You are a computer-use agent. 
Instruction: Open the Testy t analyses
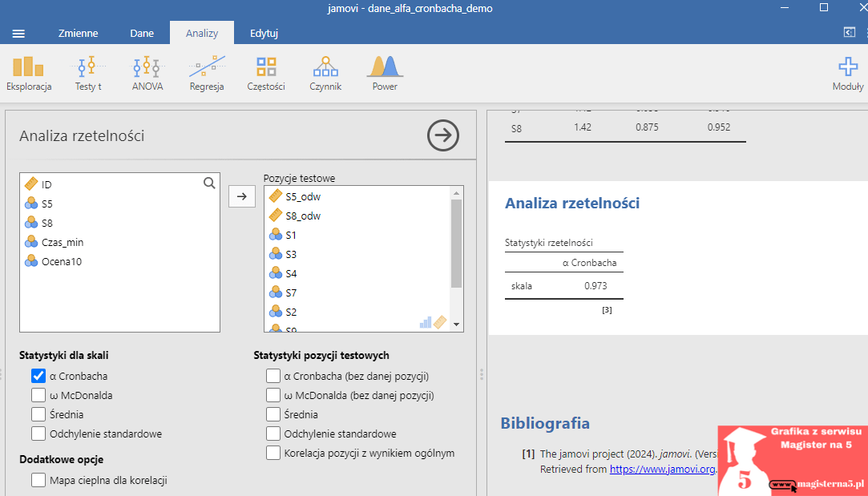(88, 74)
